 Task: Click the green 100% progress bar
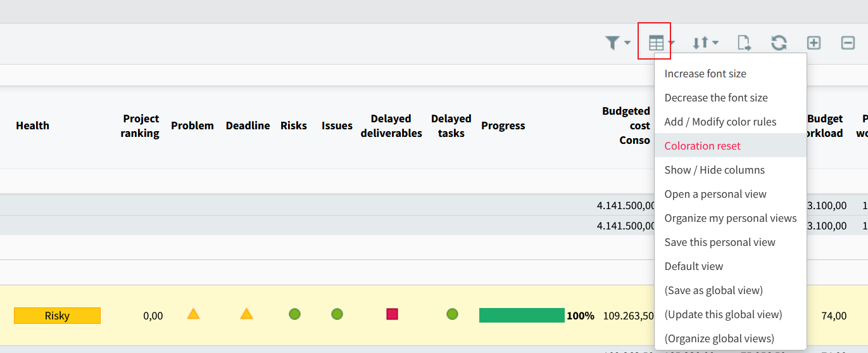pyautogui.click(x=521, y=315)
